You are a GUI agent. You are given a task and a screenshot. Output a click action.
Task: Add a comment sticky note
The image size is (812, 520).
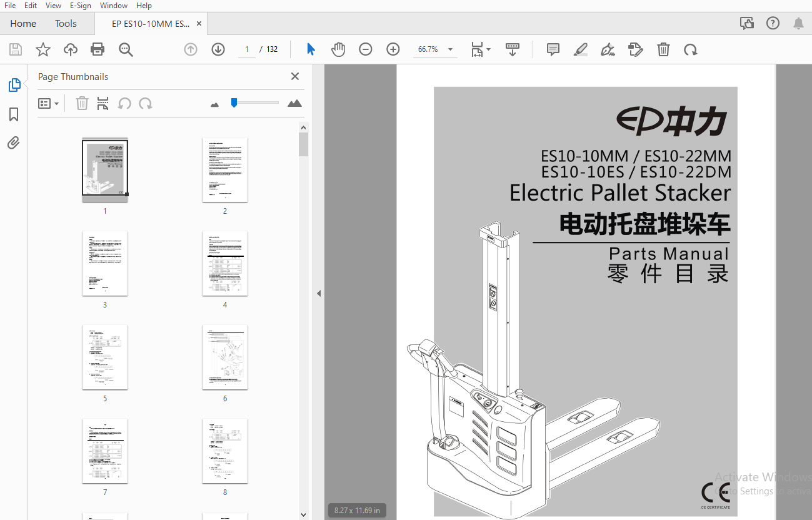[553, 49]
